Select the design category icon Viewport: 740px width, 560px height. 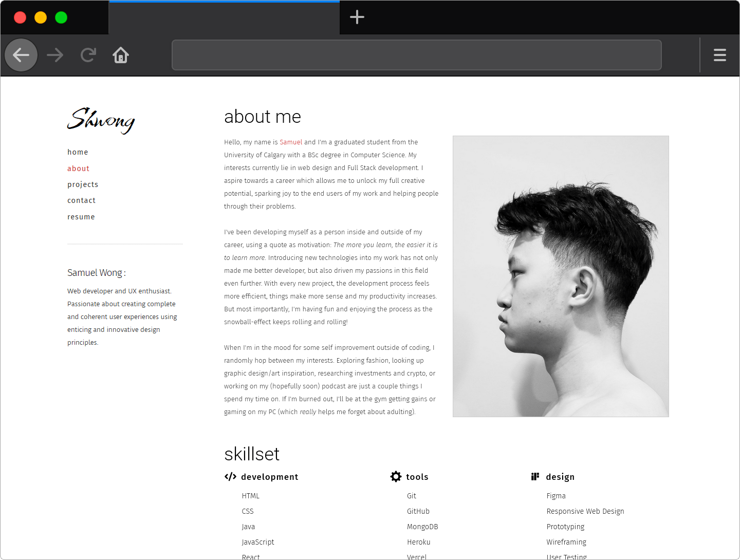pyautogui.click(x=536, y=476)
